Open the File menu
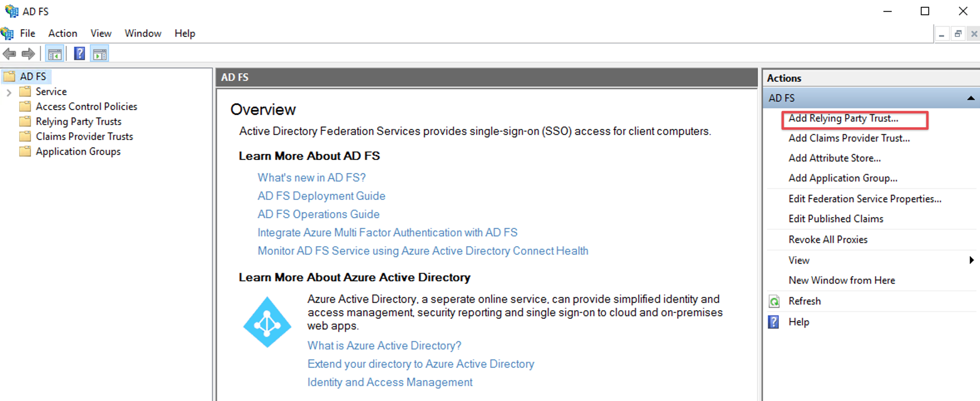This screenshot has width=980, height=401. click(27, 33)
